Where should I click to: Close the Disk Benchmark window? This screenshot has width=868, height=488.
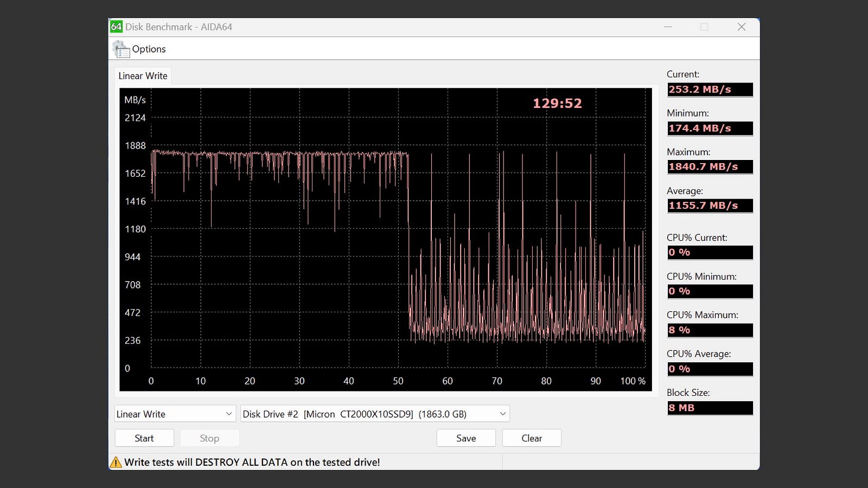click(x=742, y=27)
